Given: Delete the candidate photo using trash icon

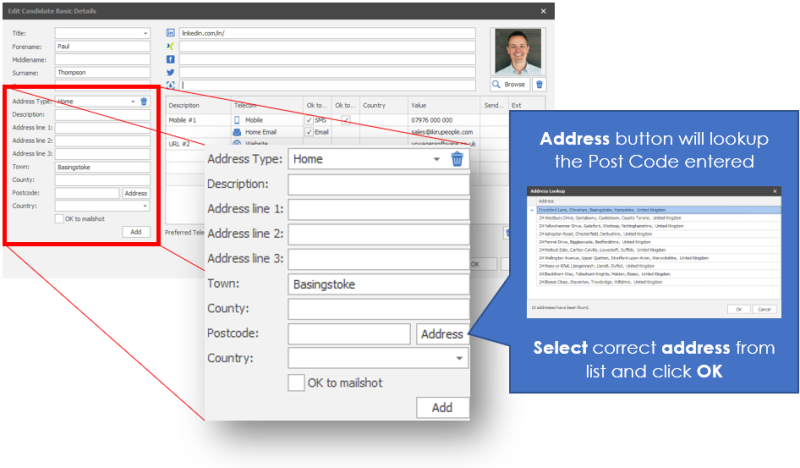Looking at the screenshot, I should 540,85.
